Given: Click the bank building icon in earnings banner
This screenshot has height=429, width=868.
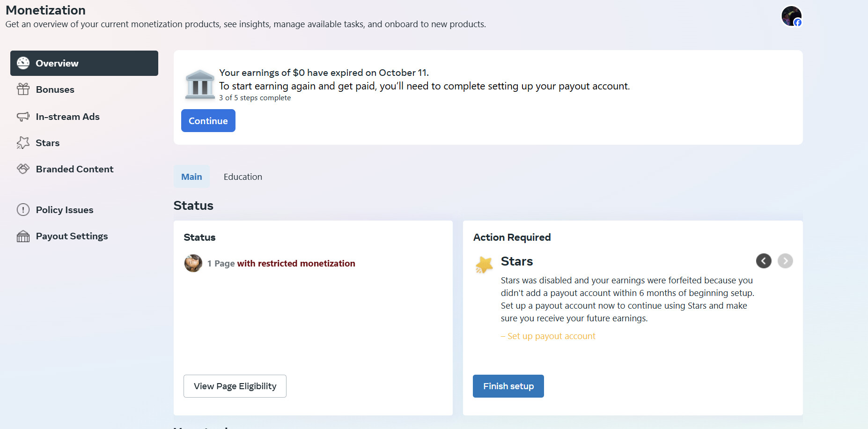Looking at the screenshot, I should pos(200,85).
